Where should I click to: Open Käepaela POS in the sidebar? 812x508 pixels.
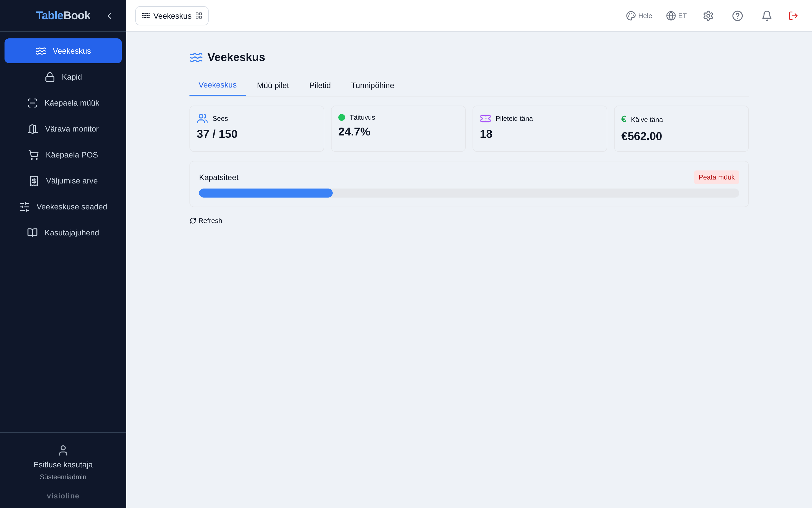(63, 155)
